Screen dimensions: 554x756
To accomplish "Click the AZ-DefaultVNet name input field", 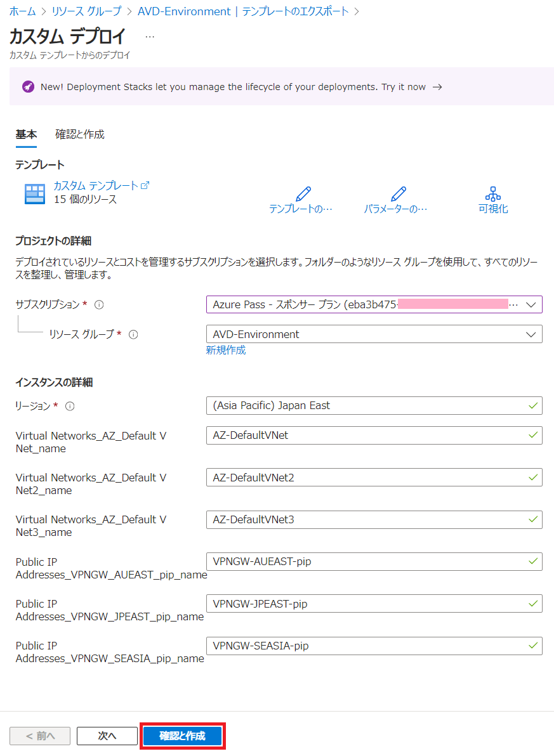I will click(x=374, y=435).
